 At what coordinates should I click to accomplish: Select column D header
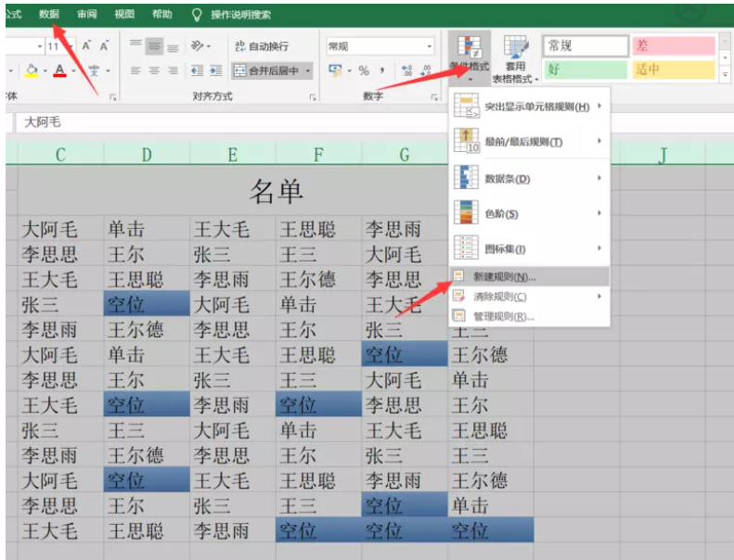tap(147, 155)
